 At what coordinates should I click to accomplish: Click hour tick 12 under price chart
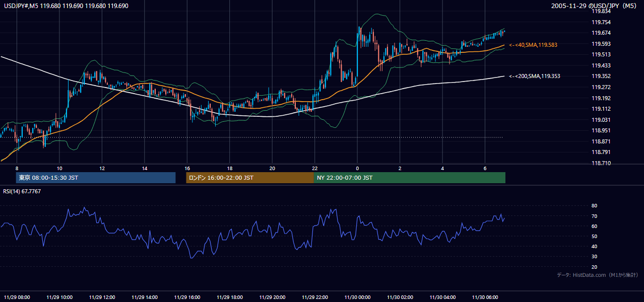click(x=102, y=168)
